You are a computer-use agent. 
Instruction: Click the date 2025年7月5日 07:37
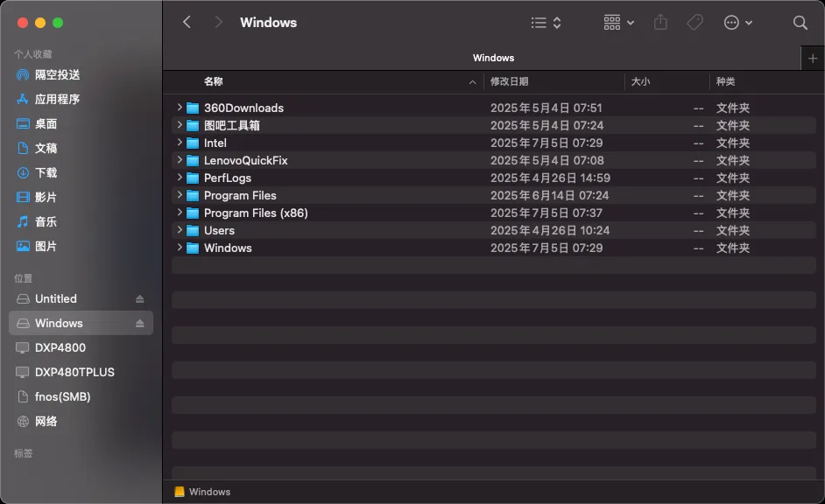546,213
